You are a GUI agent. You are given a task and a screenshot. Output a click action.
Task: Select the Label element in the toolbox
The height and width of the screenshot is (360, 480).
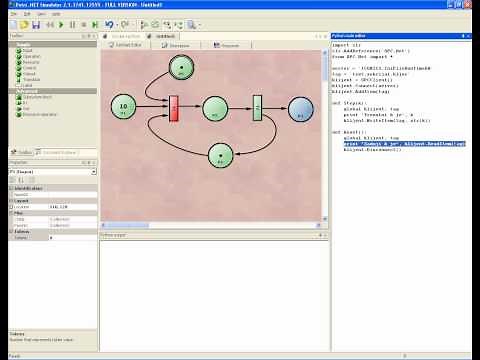24,85
